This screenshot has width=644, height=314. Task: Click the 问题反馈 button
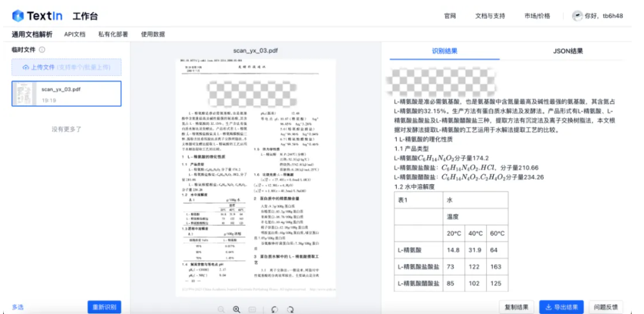(606, 307)
